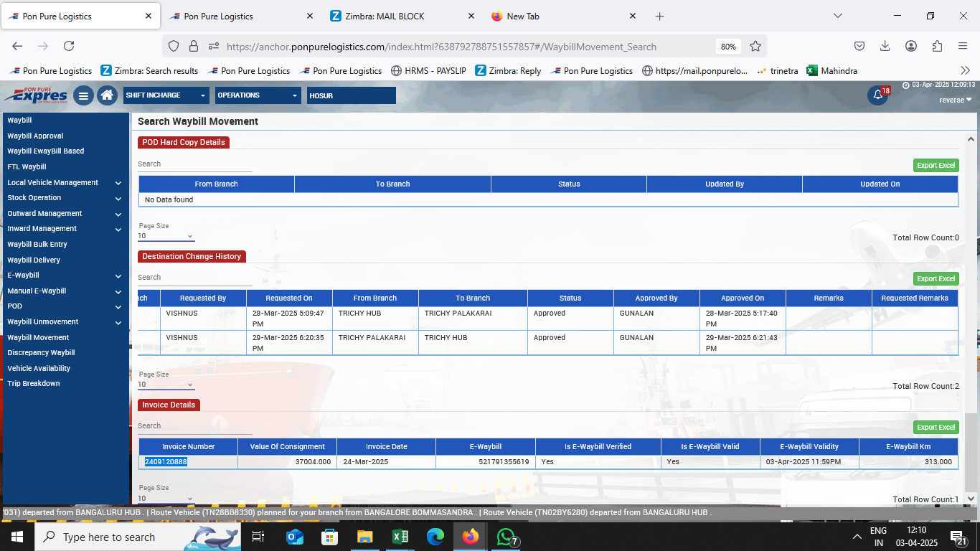The width and height of the screenshot is (980, 551).
Task: Bookmark this page with star icon
Action: [x=755, y=46]
